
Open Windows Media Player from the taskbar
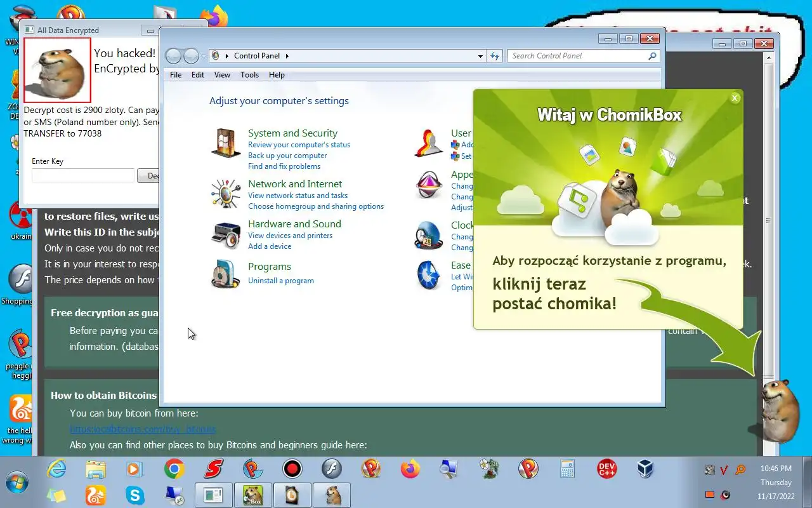(134, 469)
